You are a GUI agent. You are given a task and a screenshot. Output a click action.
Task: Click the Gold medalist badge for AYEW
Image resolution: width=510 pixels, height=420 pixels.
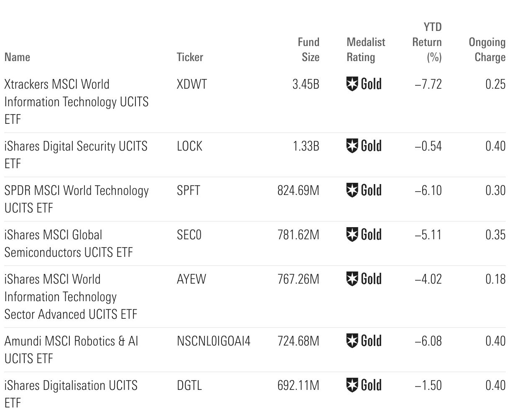[364, 279]
